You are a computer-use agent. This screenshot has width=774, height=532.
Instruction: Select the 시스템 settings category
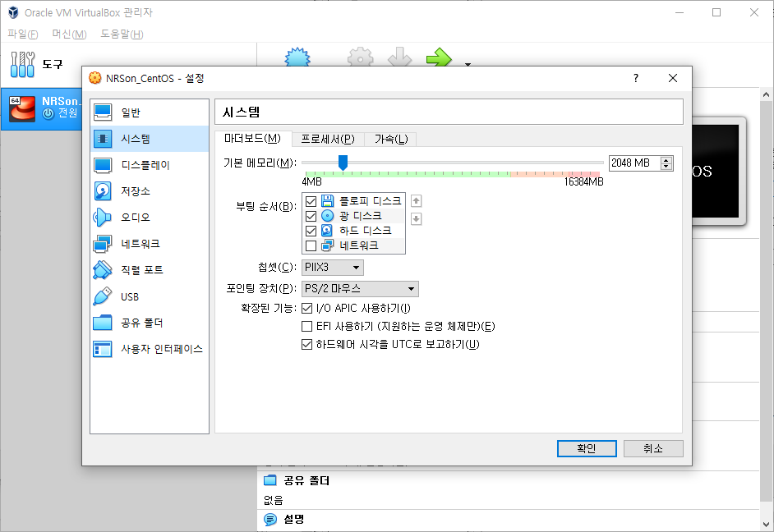point(150,139)
